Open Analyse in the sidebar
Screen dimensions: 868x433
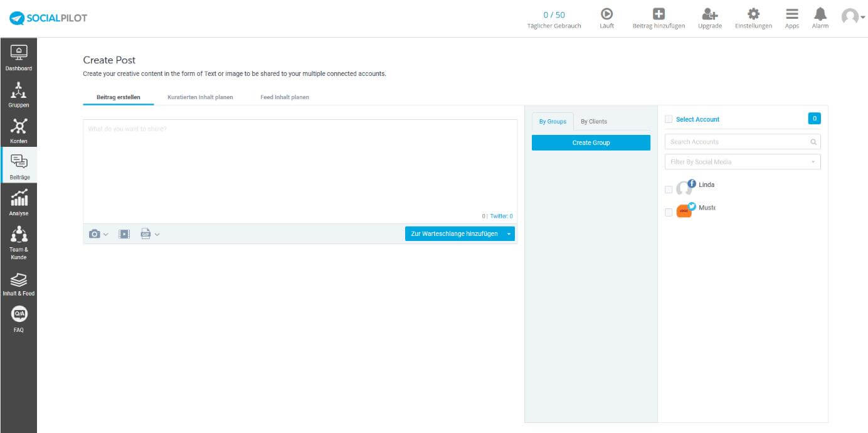pyautogui.click(x=19, y=202)
